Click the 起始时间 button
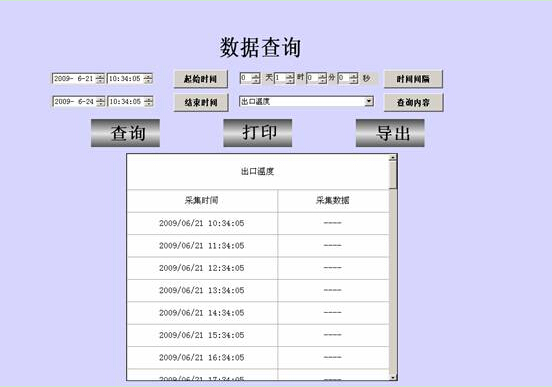Image resolution: width=552 pixels, height=387 pixels. (201, 79)
